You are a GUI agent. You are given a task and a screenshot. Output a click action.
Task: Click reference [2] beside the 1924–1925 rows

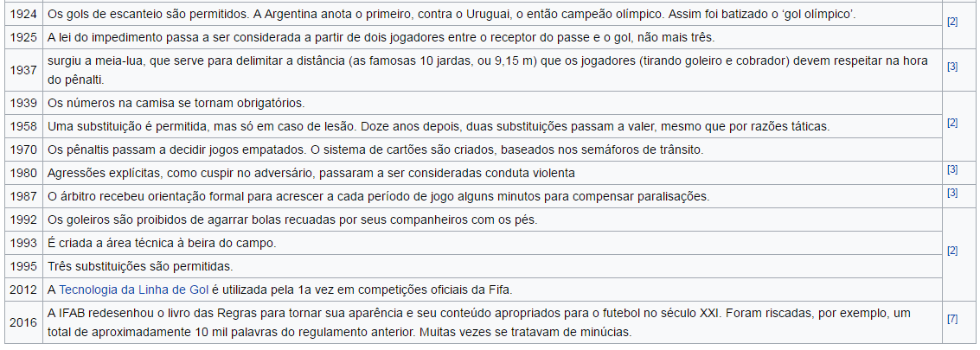[952, 22]
